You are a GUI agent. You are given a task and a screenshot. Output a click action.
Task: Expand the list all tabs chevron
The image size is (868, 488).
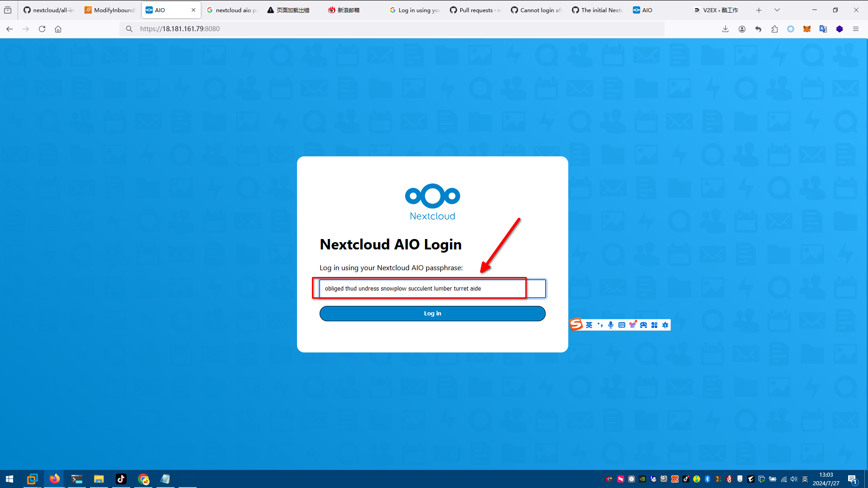777,10
